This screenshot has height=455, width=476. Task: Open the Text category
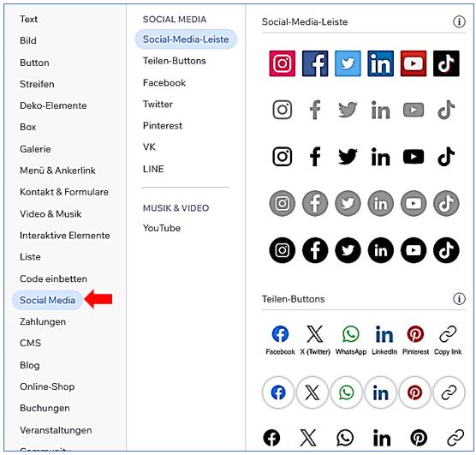(x=28, y=19)
